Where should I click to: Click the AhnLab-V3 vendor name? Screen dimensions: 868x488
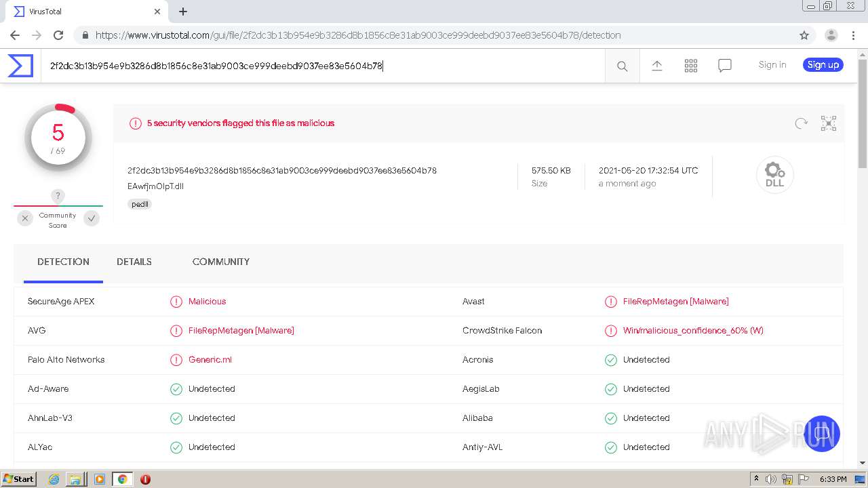pyautogui.click(x=50, y=418)
